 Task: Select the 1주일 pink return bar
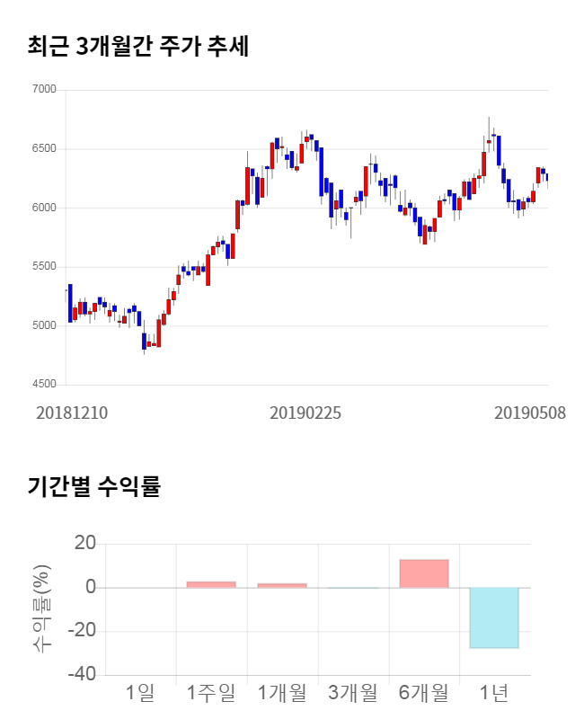(211, 584)
